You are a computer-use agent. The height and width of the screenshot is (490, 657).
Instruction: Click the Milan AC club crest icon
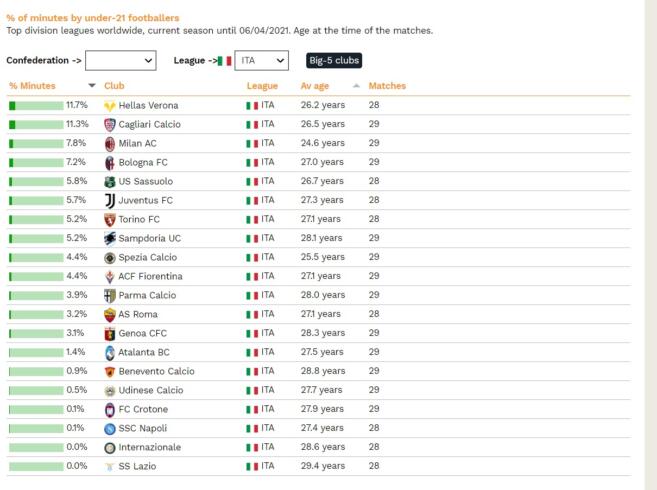click(110, 143)
